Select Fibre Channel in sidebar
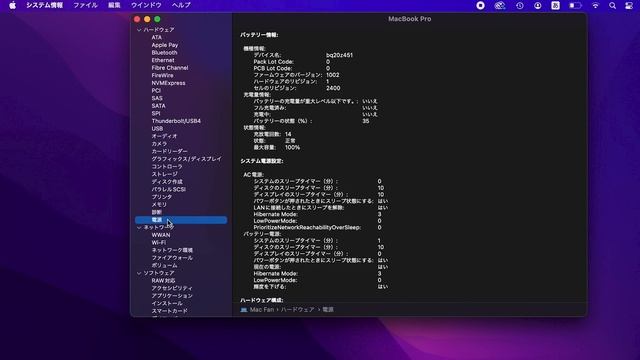Screen dimensions: 640x360 coord(170,68)
